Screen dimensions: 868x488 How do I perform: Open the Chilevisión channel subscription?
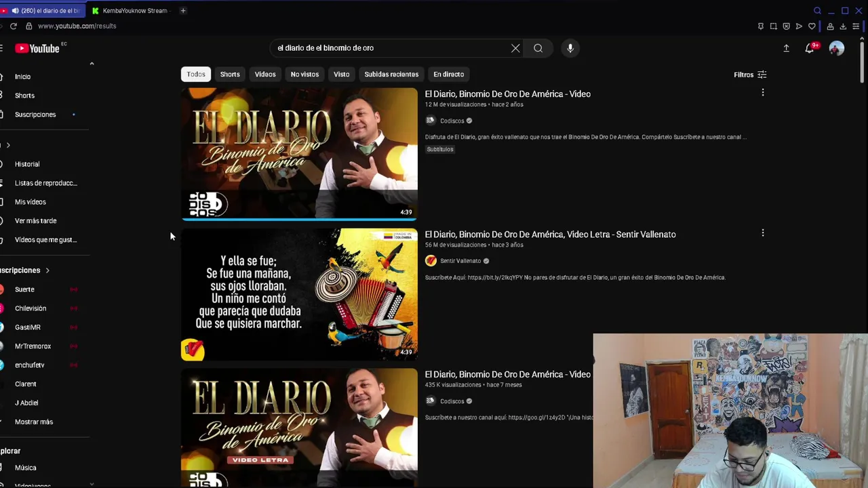point(31,308)
